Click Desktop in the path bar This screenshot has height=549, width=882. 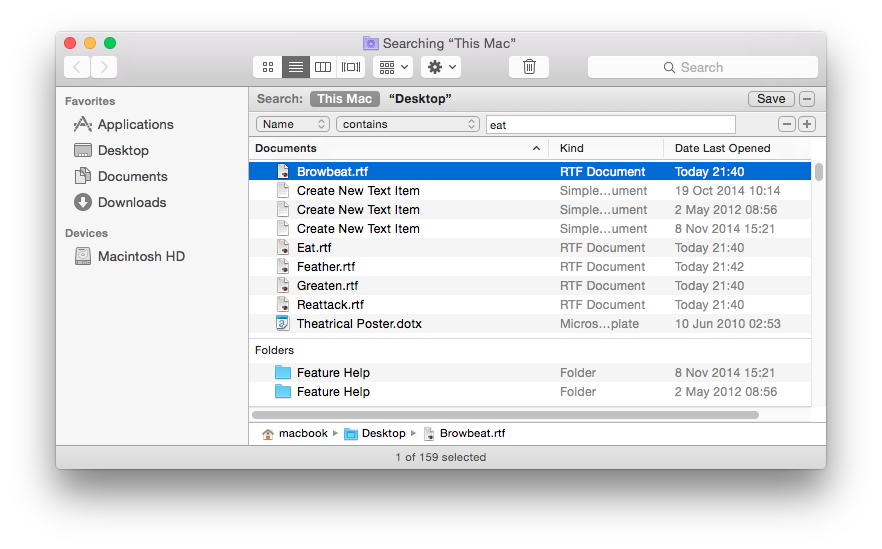[x=375, y=433]
